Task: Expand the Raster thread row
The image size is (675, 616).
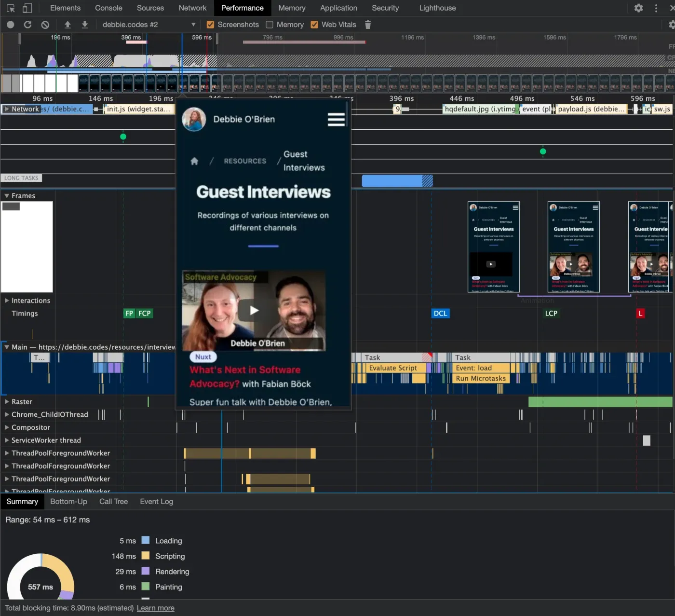Action: pos(7,401)
